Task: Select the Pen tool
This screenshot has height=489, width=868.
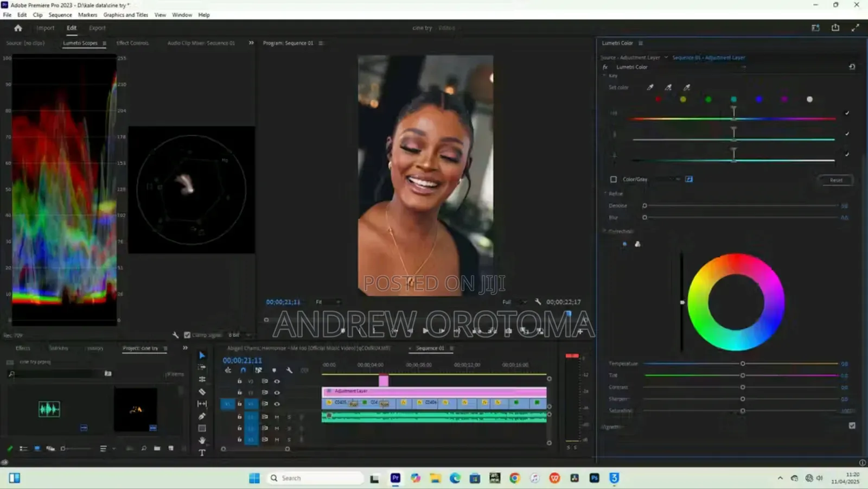Action: (202, 416)
